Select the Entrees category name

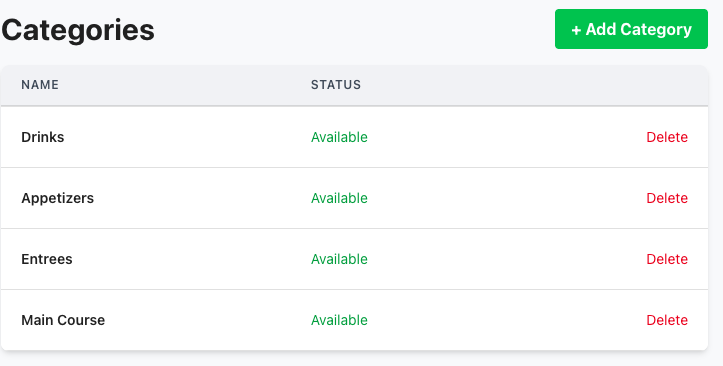click(x=47, y=259)
